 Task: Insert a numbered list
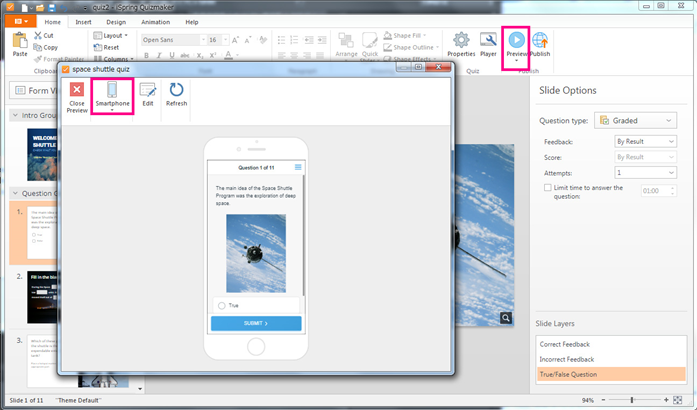(x=294, y=40)
